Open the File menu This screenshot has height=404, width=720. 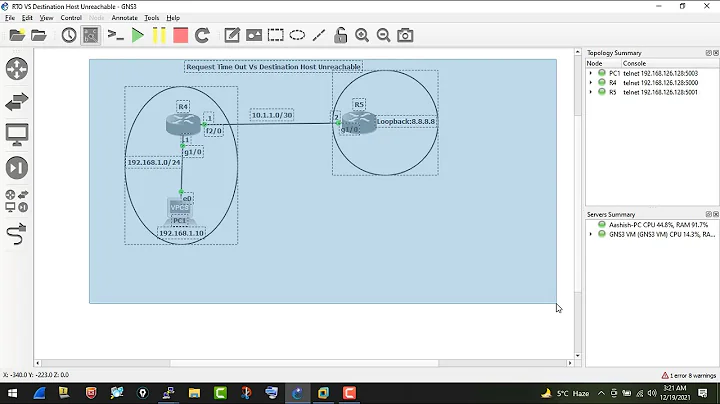coord(10,17)
